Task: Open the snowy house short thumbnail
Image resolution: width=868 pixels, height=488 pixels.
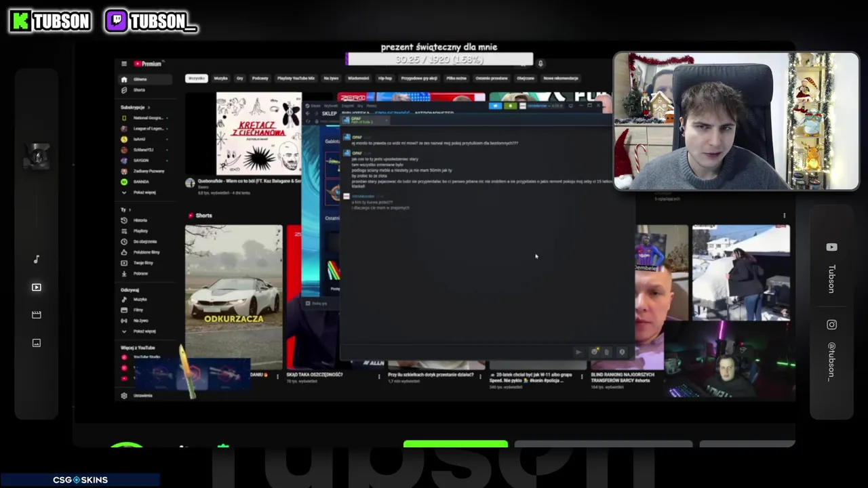Action: tap(741, 272)
